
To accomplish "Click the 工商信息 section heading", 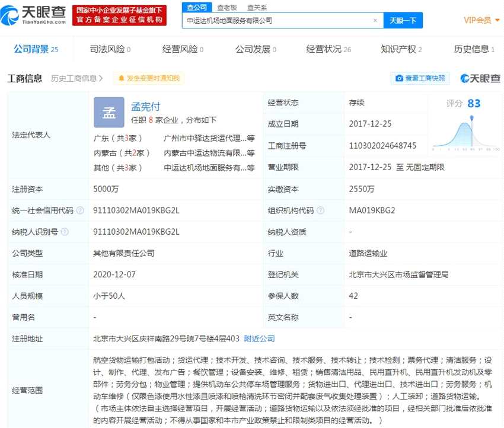I will (x=25, y=78).
